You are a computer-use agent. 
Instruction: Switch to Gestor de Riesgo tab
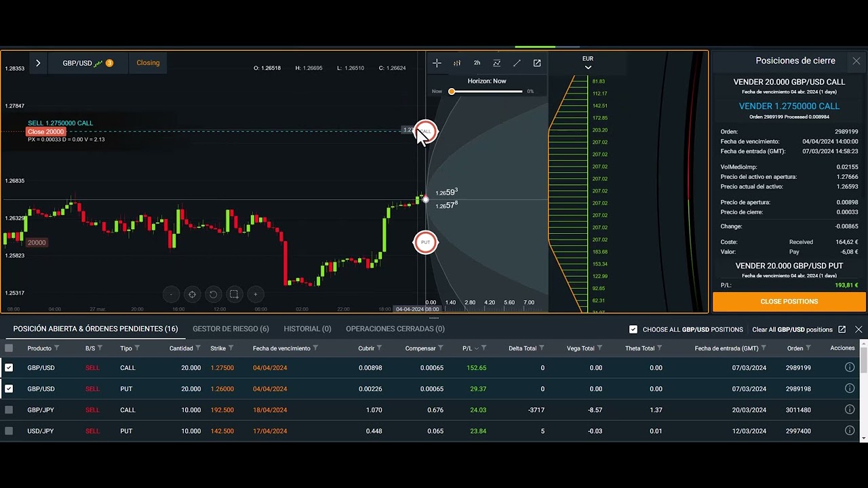[231, 329]
